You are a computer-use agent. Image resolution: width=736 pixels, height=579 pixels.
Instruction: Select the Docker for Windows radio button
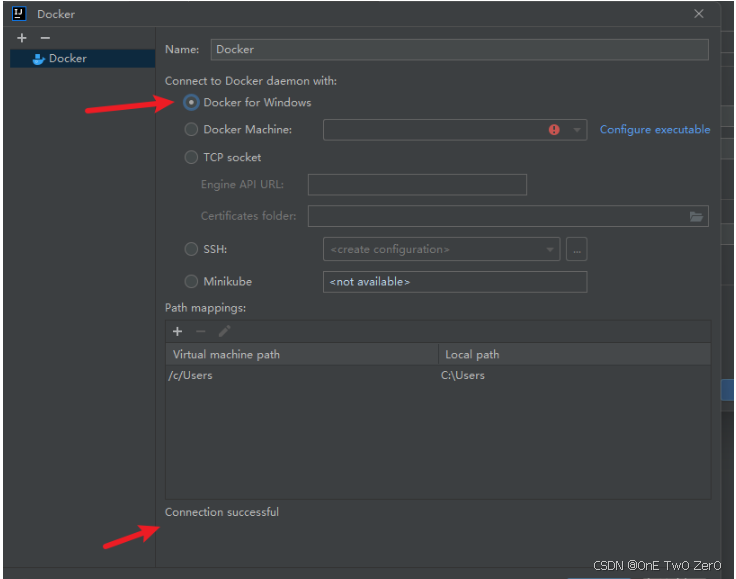coord(191,102)
